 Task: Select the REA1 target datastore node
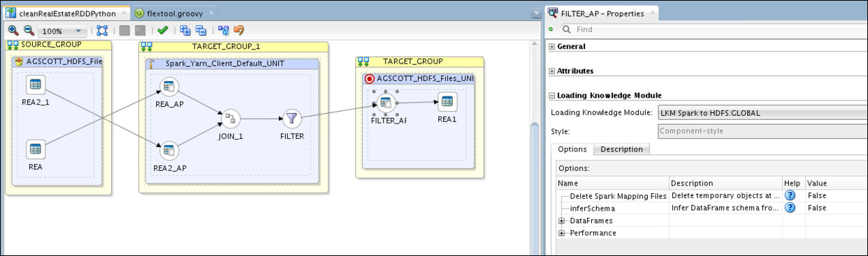coord(447,102)
